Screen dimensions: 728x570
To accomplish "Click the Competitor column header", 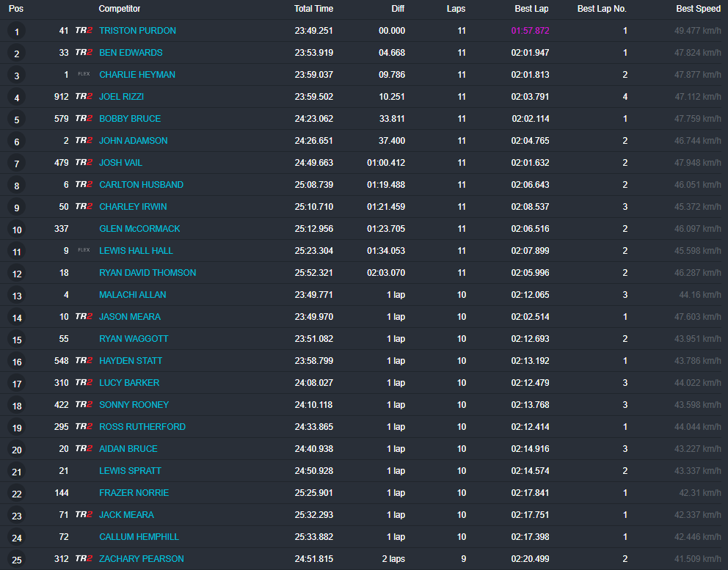I will coord(120,9).
